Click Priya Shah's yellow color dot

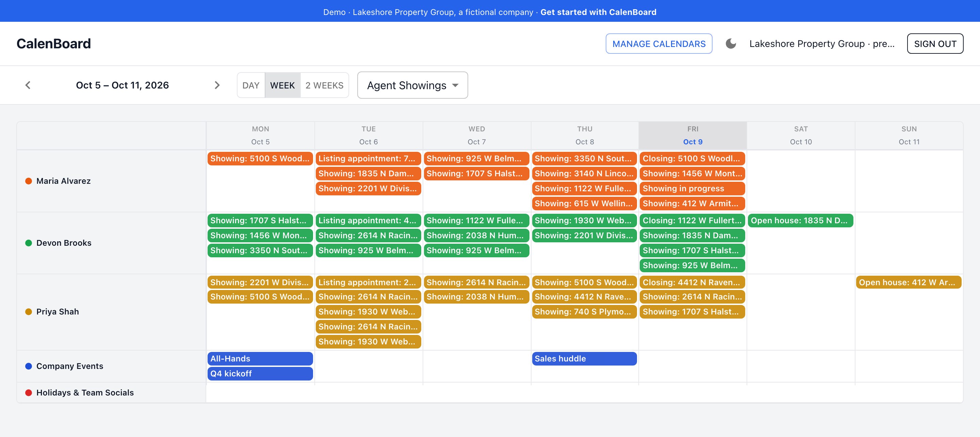29,312
